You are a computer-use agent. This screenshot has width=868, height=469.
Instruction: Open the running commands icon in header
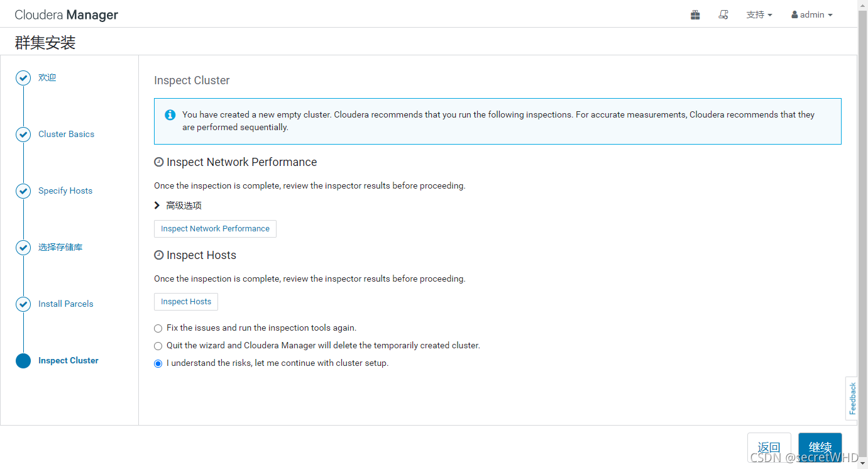723,14
